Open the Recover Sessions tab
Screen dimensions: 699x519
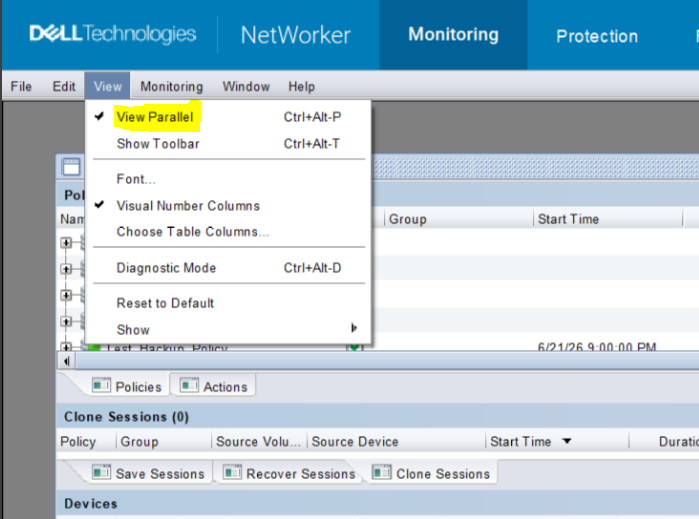click(289, 473)
